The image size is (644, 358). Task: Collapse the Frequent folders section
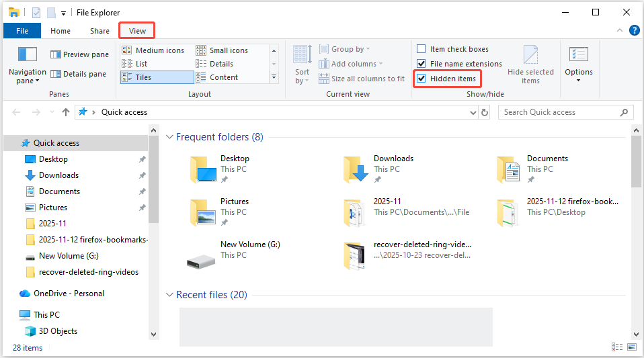[169, 137]
